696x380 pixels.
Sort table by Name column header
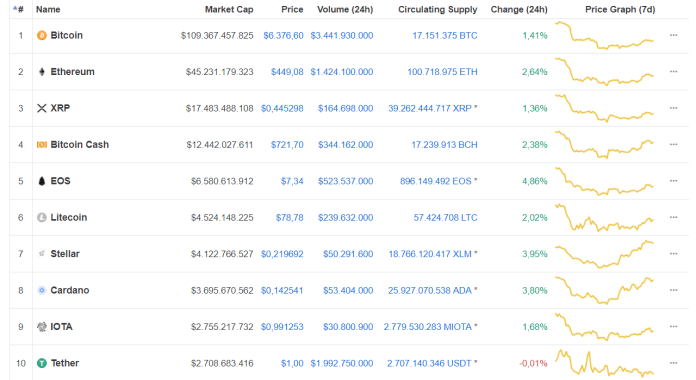(x=48, y=9)
